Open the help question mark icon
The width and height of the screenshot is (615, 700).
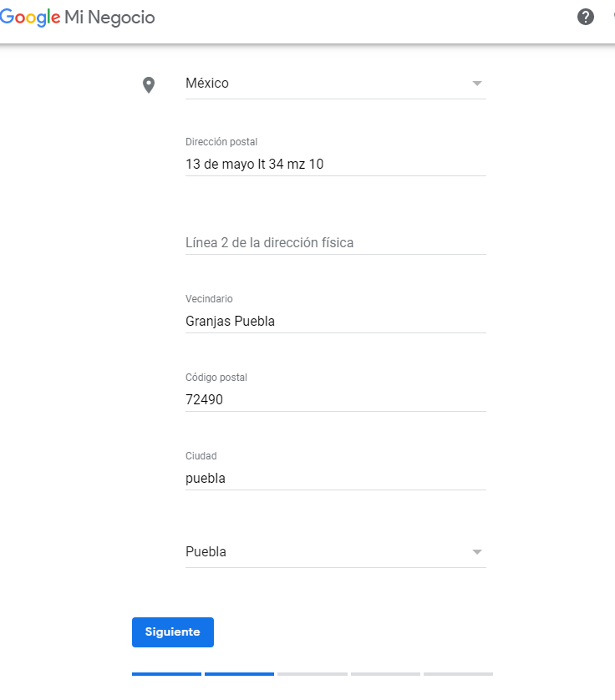click(586, 17)
